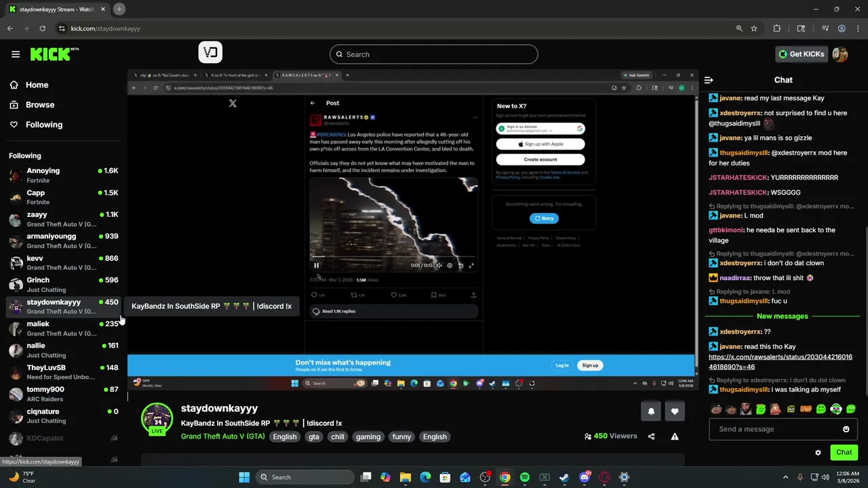Click the staydownkayyy channel name heading

pyautogui.click(x=219, y=409)
